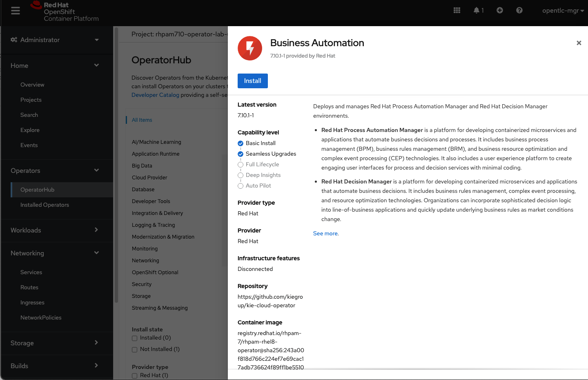Screen dimensions: 588x380
Task: Open the Developer Catalog link
Action: pyautogui.click(x=155, y=95)
